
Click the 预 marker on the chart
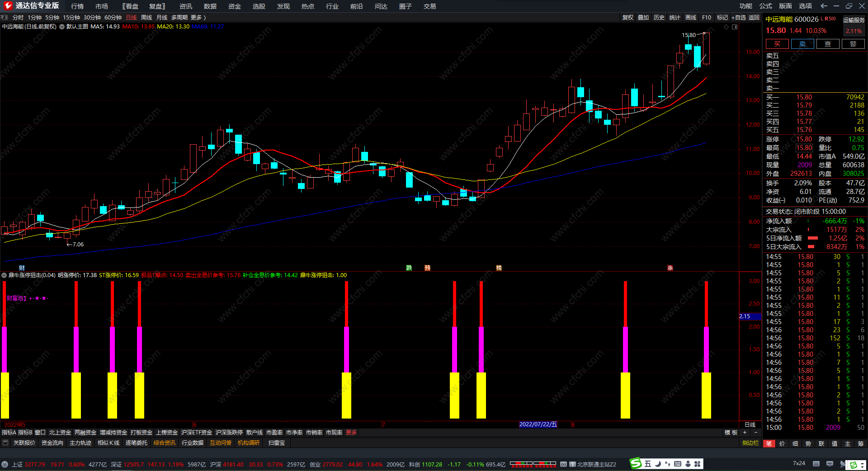(x=428, y=268)
